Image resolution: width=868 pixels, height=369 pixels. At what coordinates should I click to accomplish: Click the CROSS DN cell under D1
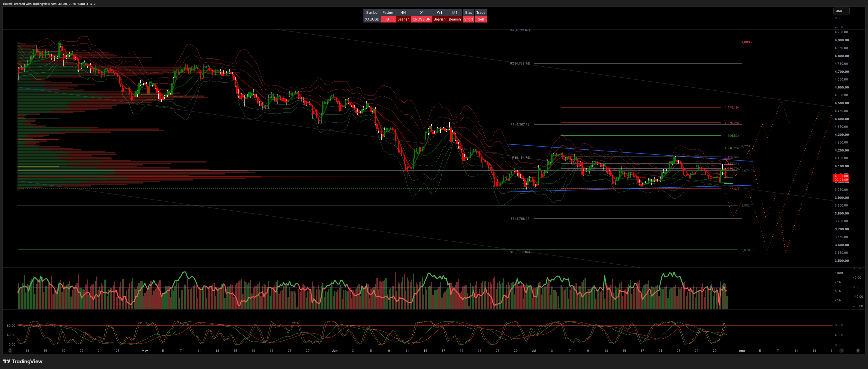[421, 19]
